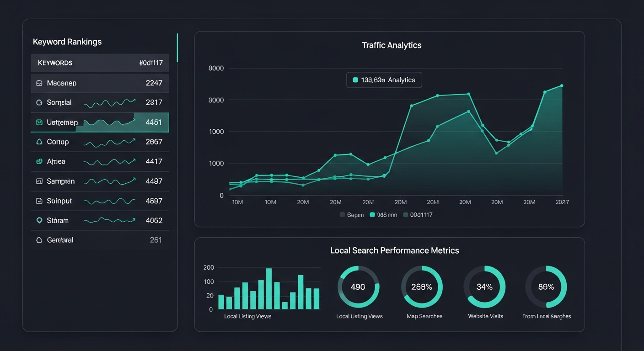Open the Traffic Analytics chart
This screenshot has height=351, width=644.
tap(392, 45)
